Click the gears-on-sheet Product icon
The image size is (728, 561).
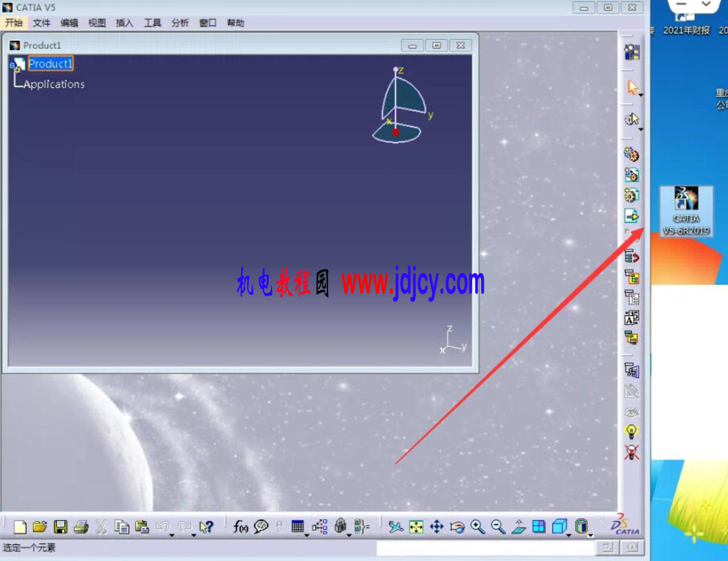(x=632, y=175)
